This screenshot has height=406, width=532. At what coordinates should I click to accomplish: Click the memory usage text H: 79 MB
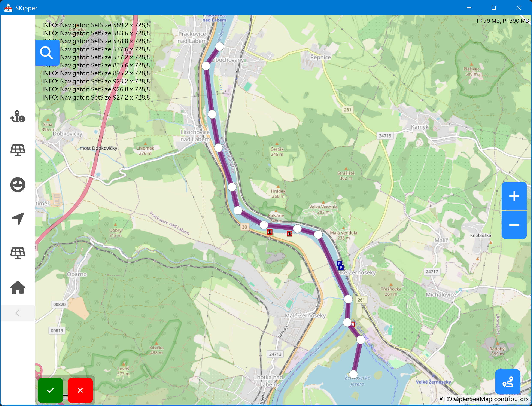(x=503, y=21)
